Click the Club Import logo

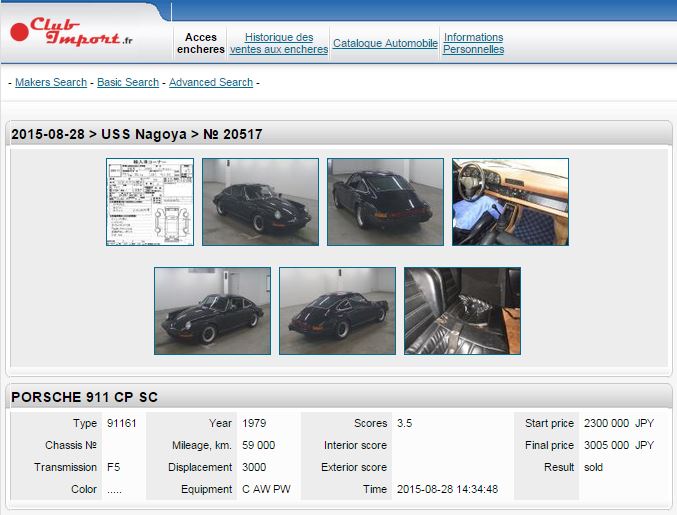coord(72,31)
